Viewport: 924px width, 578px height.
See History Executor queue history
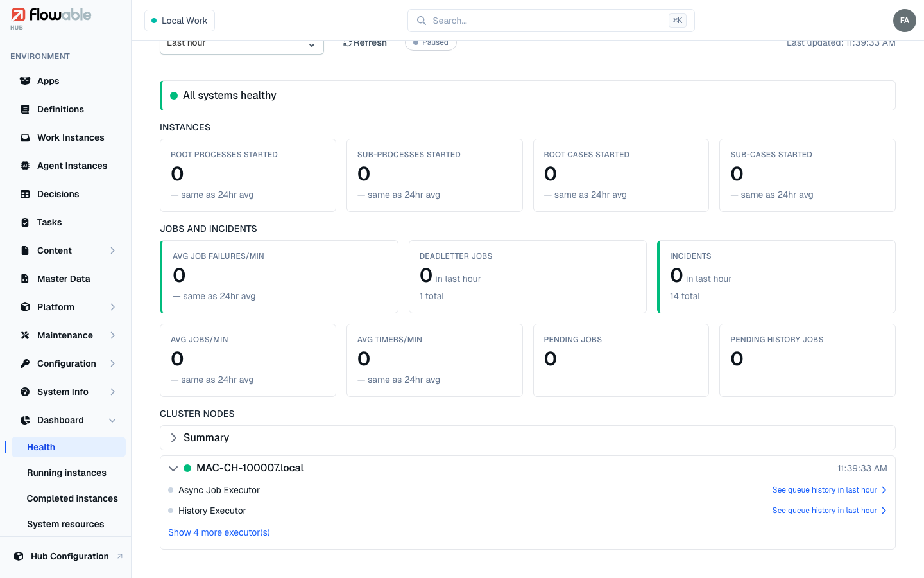829,511
